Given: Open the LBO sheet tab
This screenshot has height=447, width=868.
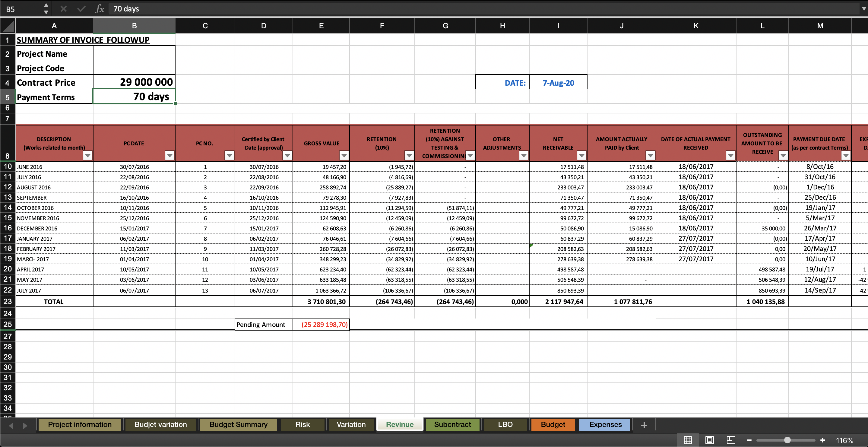Looking at the screenshot, I should click(x=505, y=425).
